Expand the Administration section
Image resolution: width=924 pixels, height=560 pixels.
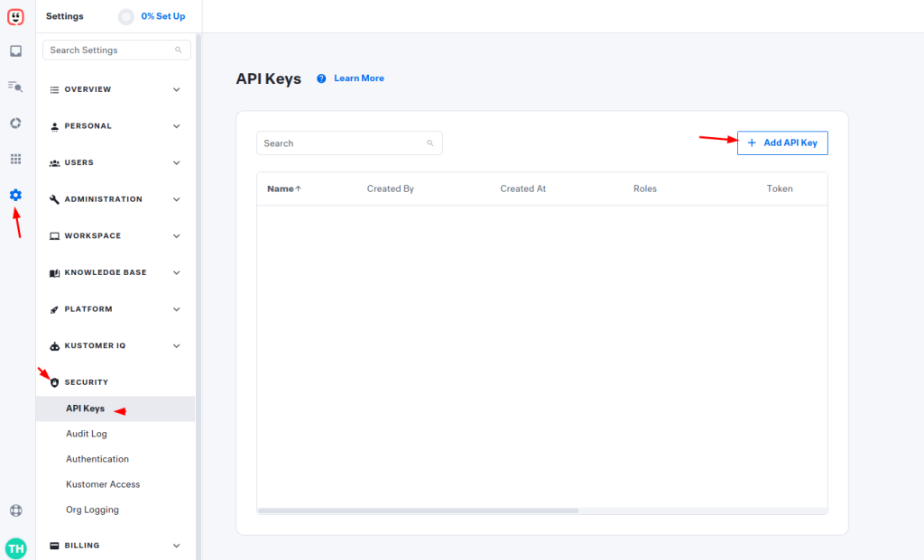click(115, 199)
